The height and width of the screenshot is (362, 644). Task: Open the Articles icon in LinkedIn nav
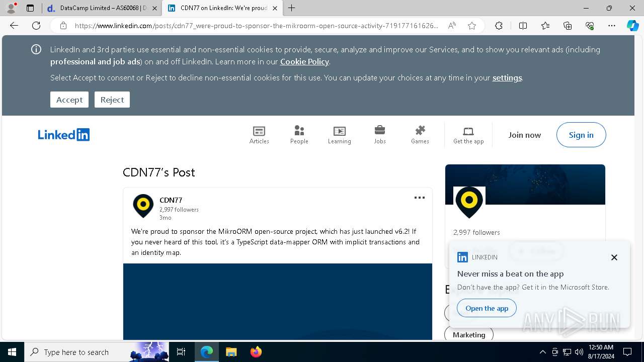[259, 135]
